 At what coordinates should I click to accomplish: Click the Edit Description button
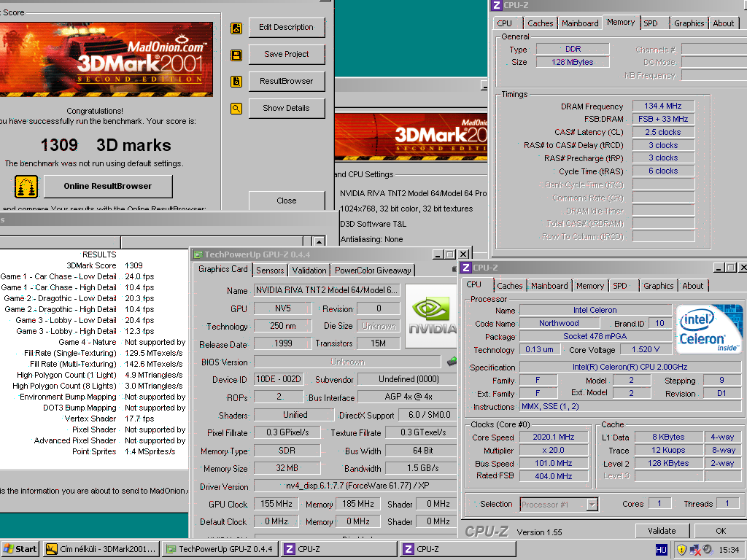286,28
